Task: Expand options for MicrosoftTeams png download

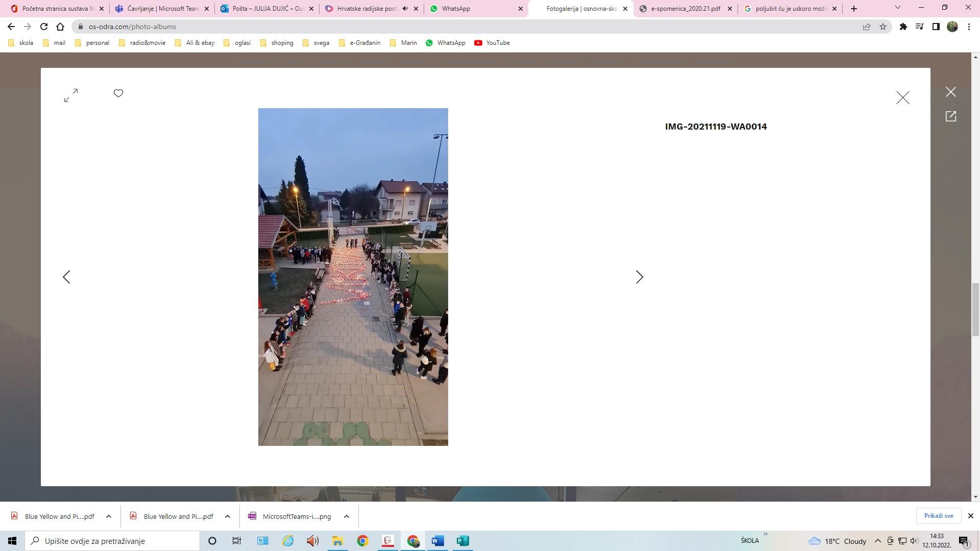Action: pyautogui.click(x=347, y=516)
